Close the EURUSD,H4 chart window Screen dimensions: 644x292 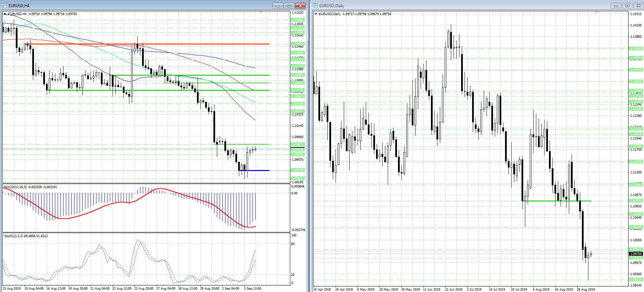click(300, 6)
